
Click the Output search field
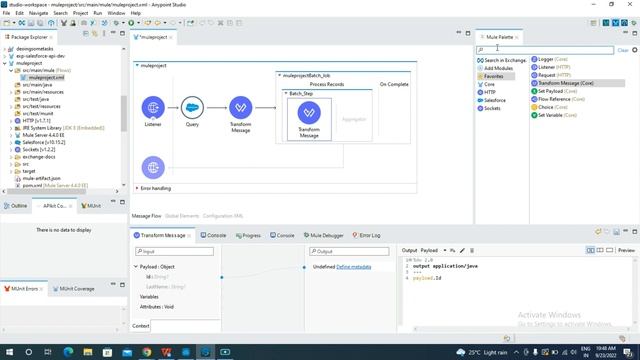click(x=349, y=251)
